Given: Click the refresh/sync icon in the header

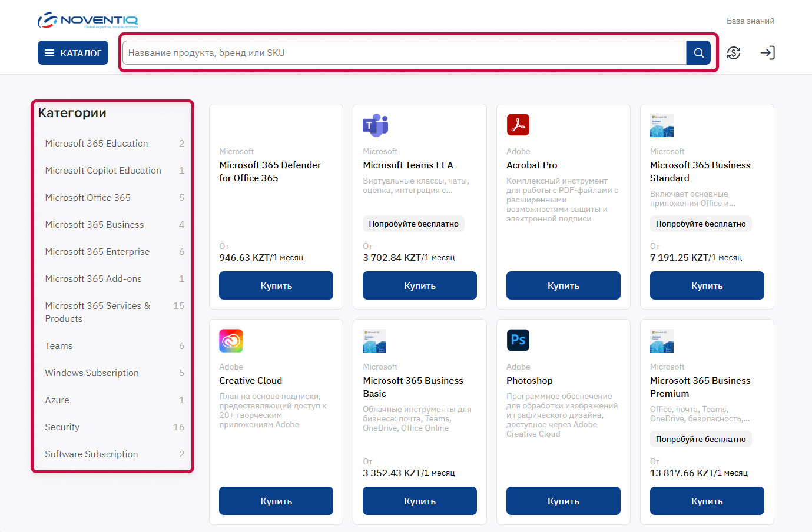Looking at the screenshot, I should point(734,52).
